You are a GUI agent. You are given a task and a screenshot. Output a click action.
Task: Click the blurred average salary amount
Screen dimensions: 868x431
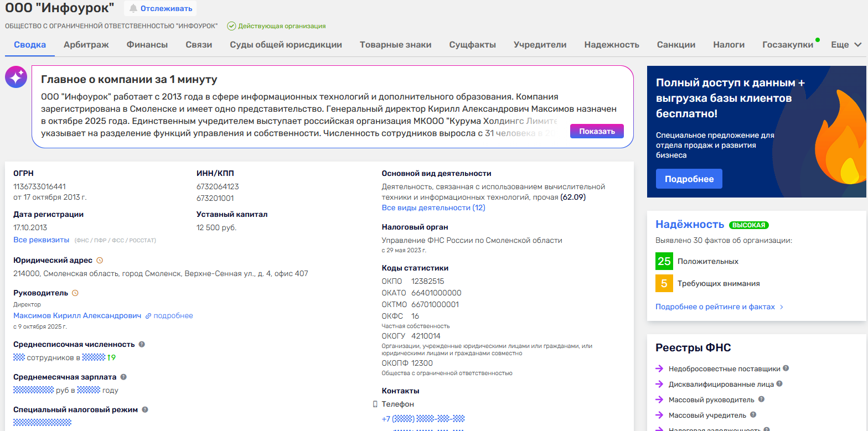(33, 390)
